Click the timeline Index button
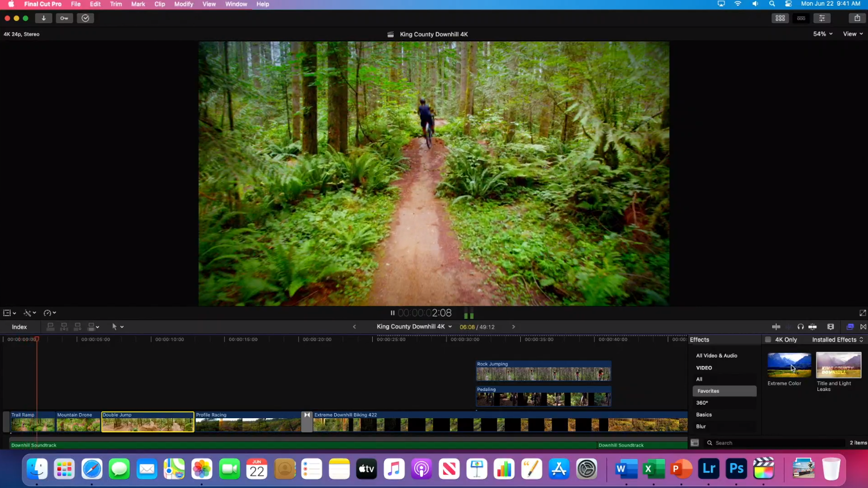This screenshot has height=488, width=868. coord(19,327)
